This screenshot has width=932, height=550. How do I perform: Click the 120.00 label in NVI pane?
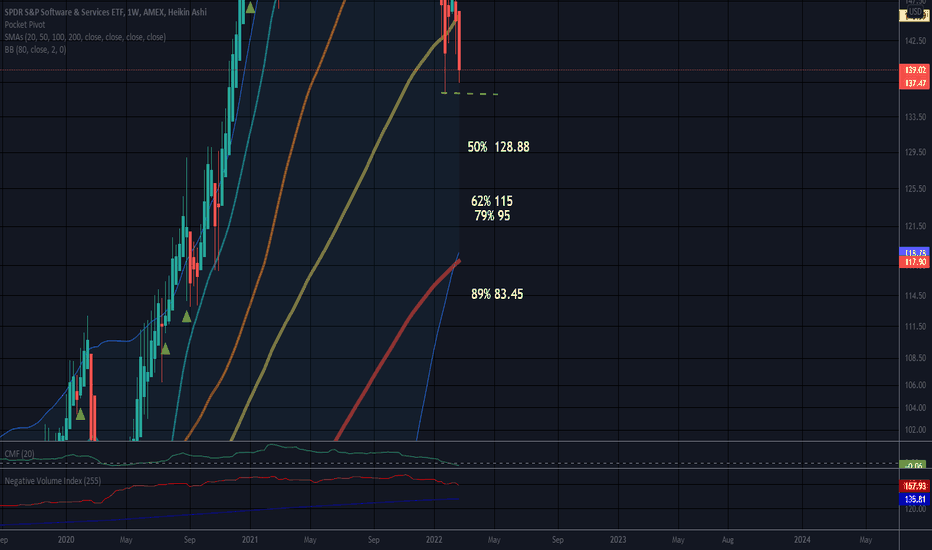click(915, 510)
